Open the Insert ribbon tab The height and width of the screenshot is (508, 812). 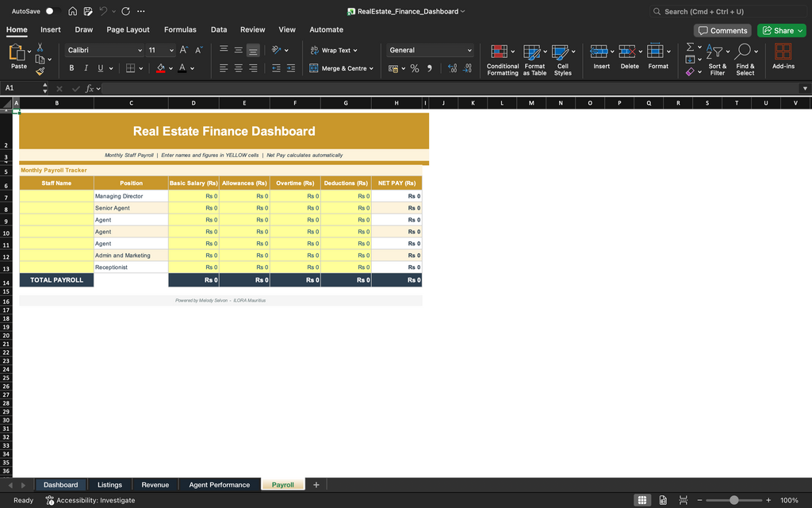click(x=51, y=29)
